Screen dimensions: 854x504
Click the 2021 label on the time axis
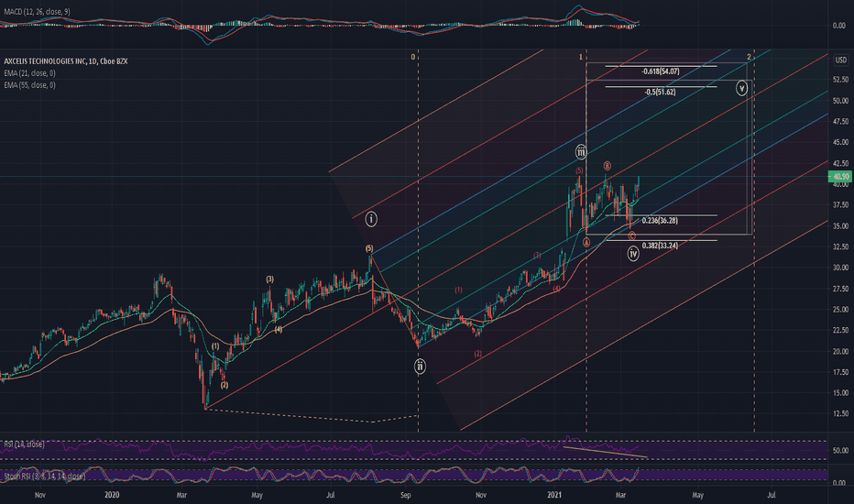pyautogui.click(x=554, y=495)
